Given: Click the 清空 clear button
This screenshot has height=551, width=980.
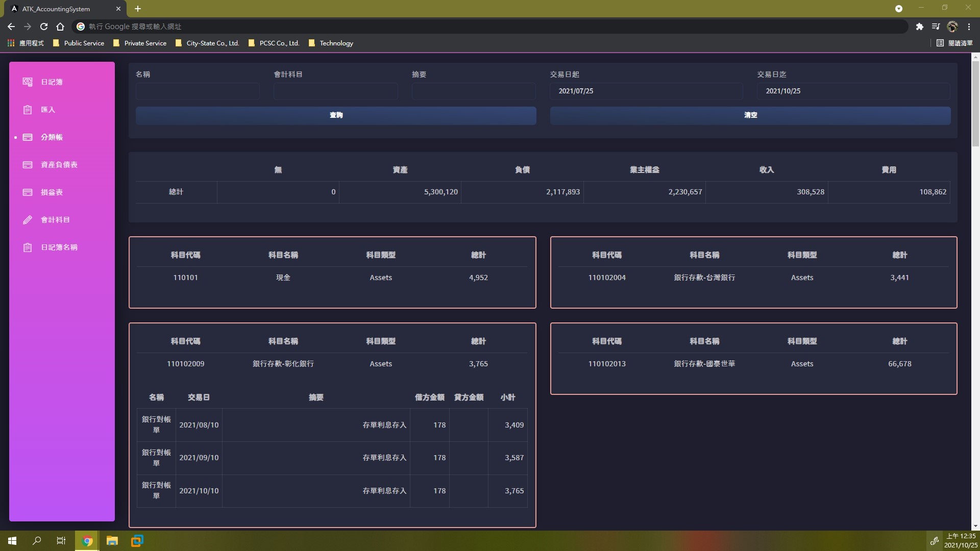Looking at the screenshot, I should point(750,115).
